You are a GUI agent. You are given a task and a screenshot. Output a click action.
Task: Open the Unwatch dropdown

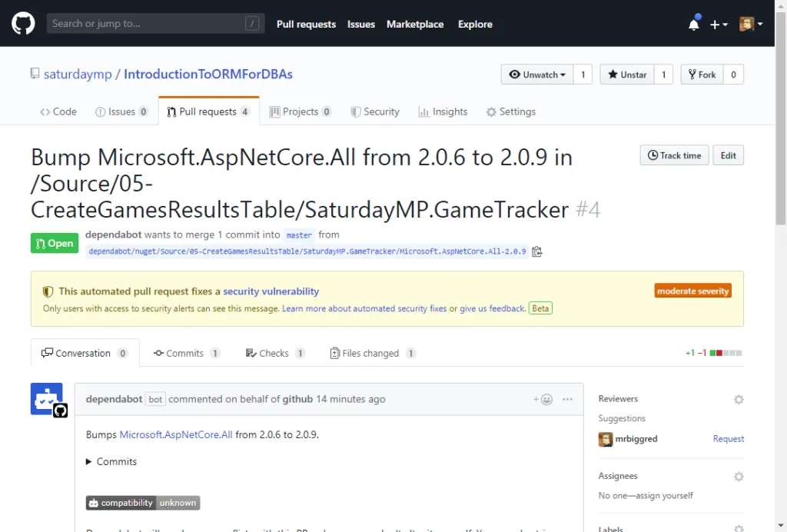pyautogui.click(x=537, y=75)
